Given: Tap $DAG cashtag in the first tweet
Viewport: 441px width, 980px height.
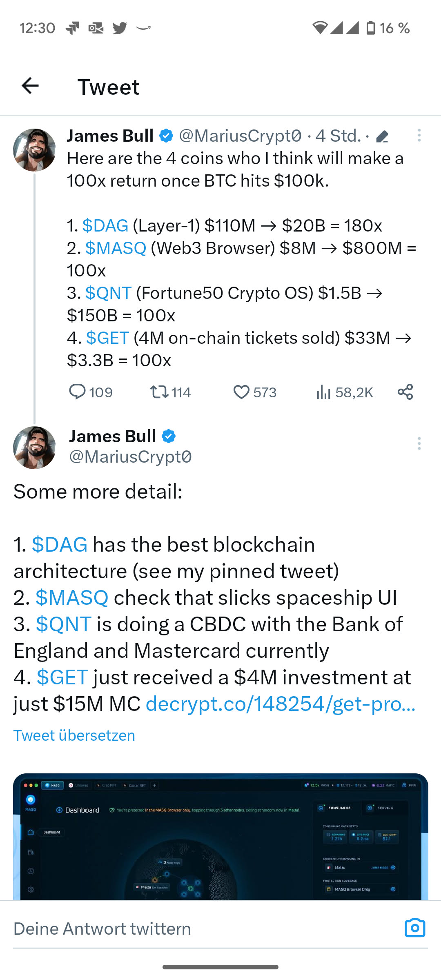Looking at the screenshot, I should pos(105,225).
